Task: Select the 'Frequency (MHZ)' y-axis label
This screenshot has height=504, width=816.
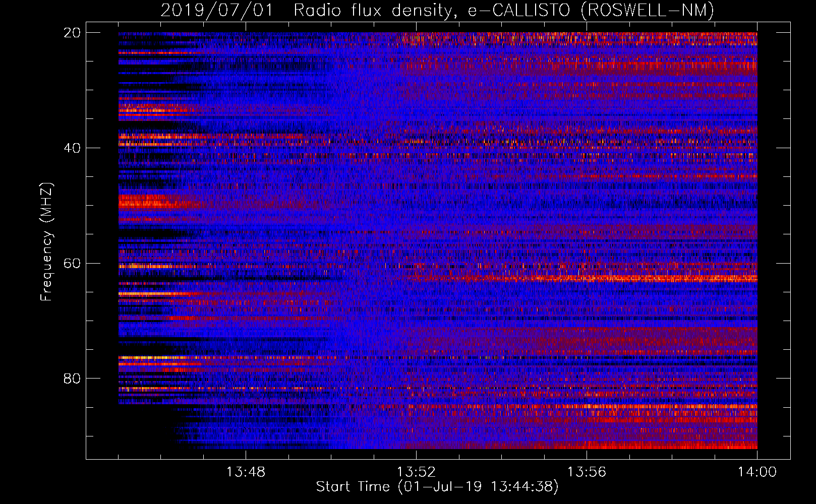Action: tap(46, 242)
